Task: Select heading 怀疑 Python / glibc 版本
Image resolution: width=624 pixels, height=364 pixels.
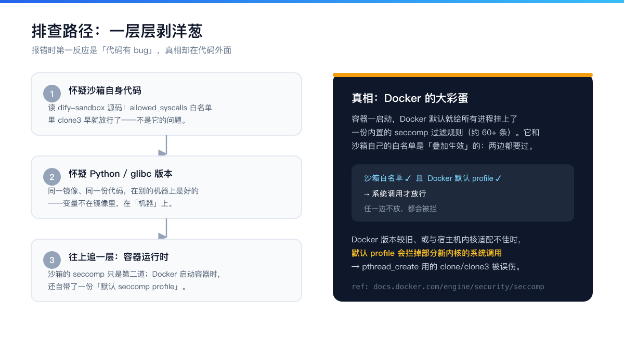Action: pyautogui.click(x=121, y=174)
